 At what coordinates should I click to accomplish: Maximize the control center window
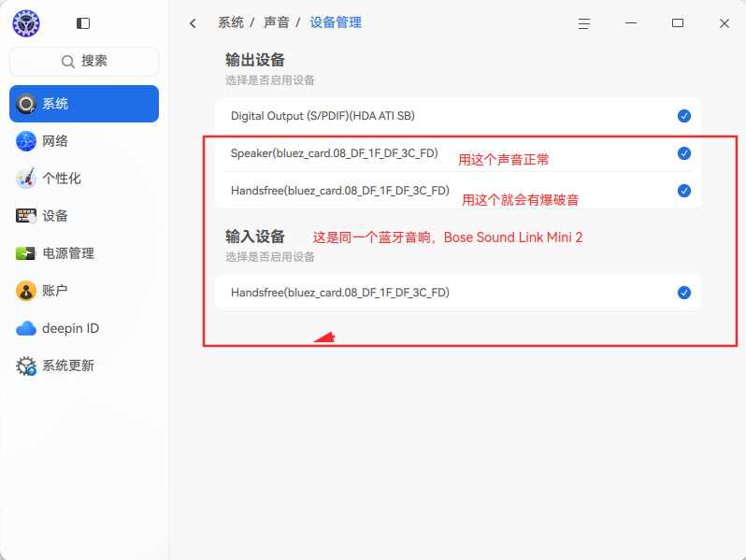(678, 23)
